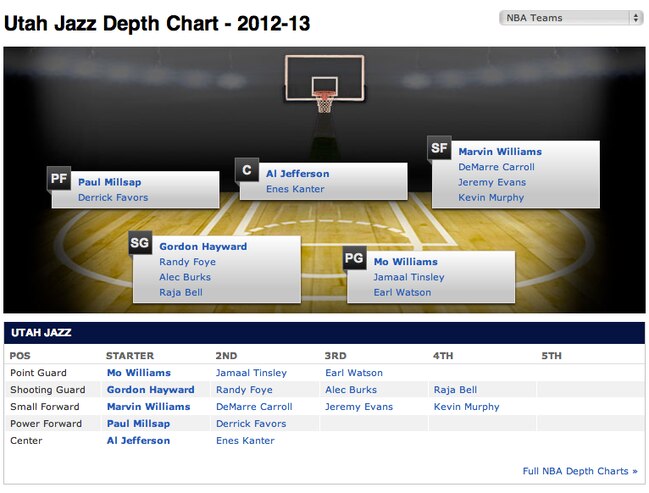Screen dimensions: 649x493
Task: Select Raja Bell in the 4TH column
Action: pos(455,390)
